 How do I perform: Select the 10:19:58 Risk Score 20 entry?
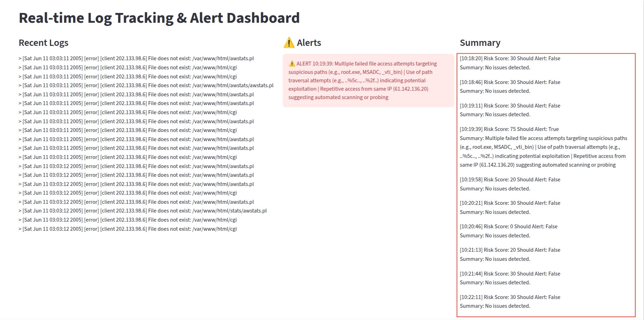[510, 180]
